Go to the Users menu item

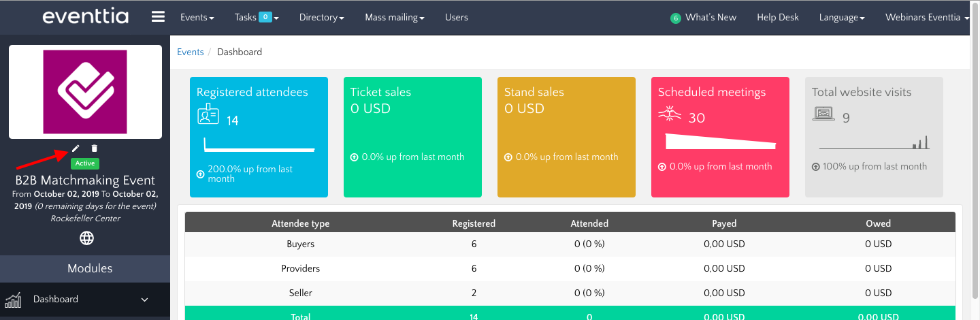point(456,18)
